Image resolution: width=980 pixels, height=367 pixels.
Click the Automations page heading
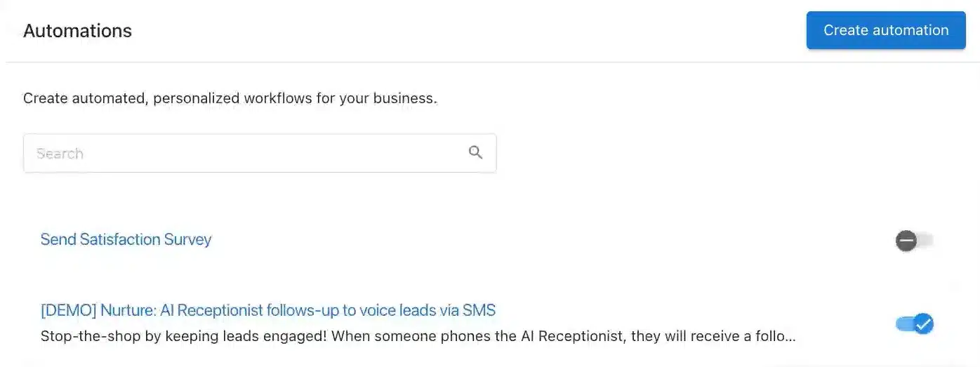(x=77, y=31)
